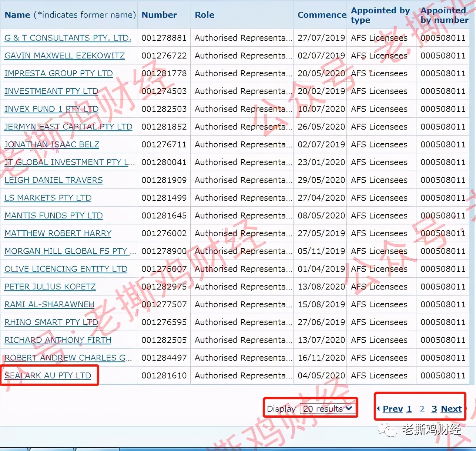Select number cell 001281645
476x451 pixels.
click(164, 216)
